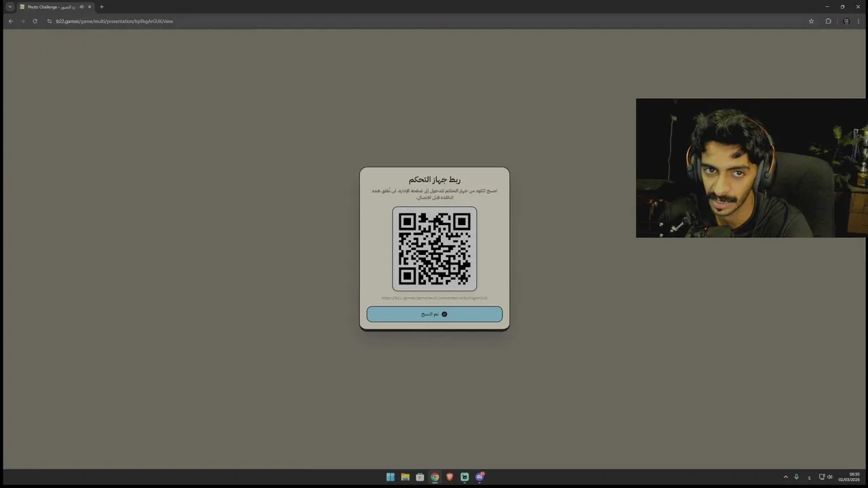Close the Photo Challenge tab
Image resolution: width=868 pixels, height=488 pixels.
[x=89, y=7]
